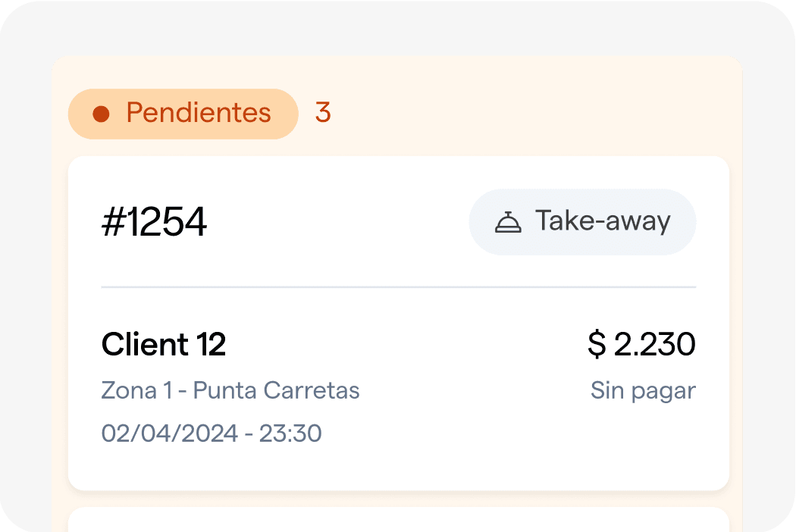Click the Take-away order type badge

point(582,222)
